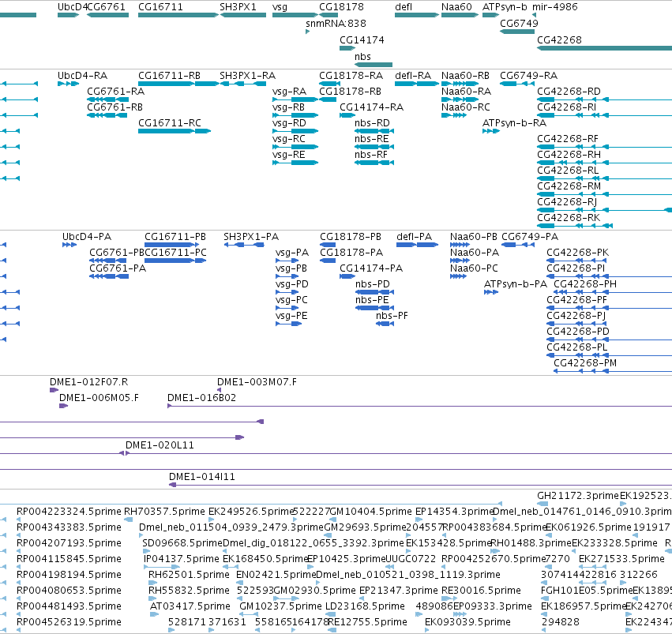Select the CG42268-RD transcript label
Screen dimensions: 672x634
[x=569, y=92]
